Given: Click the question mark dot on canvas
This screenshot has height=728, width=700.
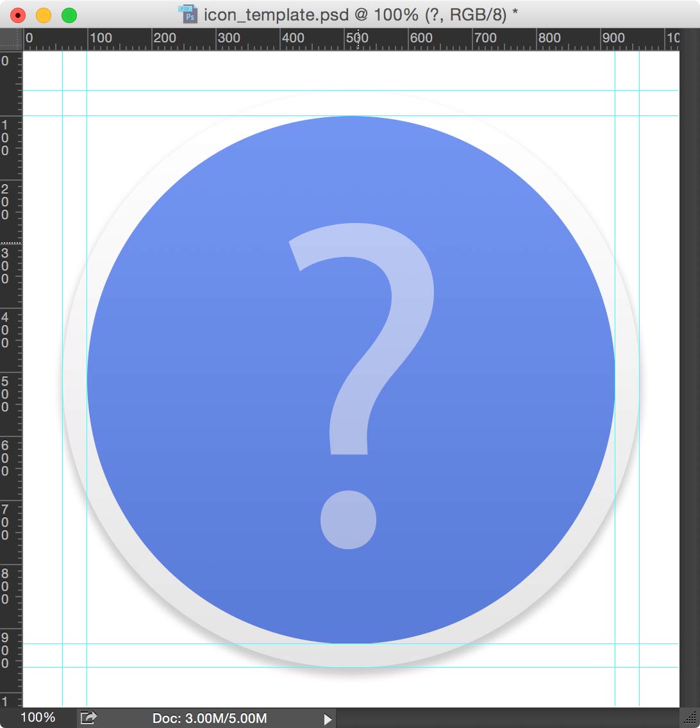Looking at the screenshot, I should click(348, 520).
